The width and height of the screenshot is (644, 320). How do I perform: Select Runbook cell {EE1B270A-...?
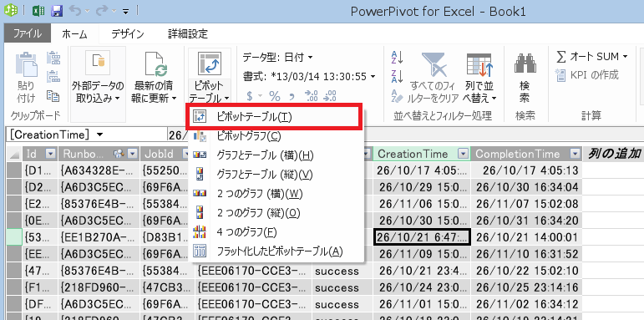99,237
